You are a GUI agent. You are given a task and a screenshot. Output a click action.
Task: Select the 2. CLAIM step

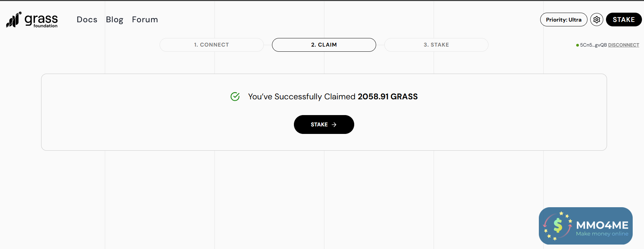point(324,45)
